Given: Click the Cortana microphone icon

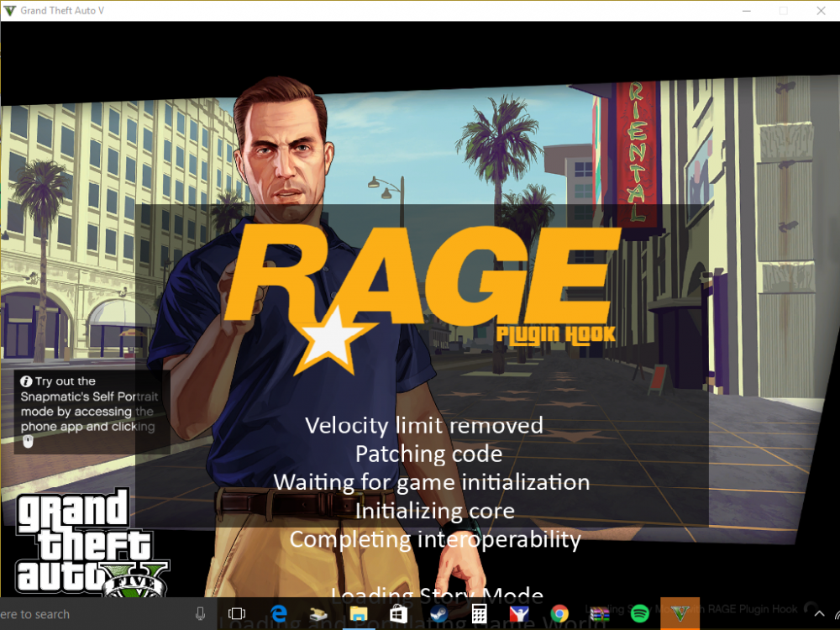Looking at the screenshot, I should [x=201, y=614].
